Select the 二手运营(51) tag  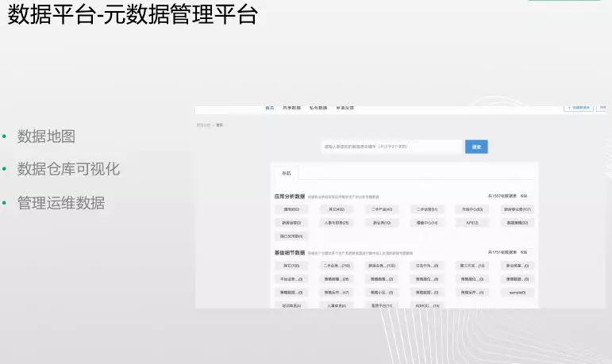(x=427, y=209)
